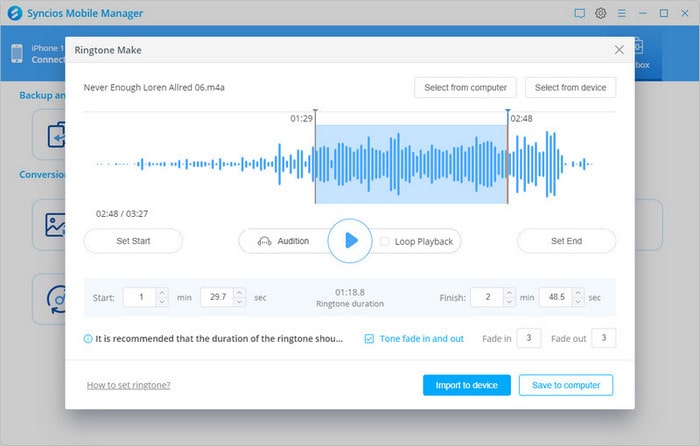
Task: Open the How to set ringtone link
Action: (x=129, y=385)
